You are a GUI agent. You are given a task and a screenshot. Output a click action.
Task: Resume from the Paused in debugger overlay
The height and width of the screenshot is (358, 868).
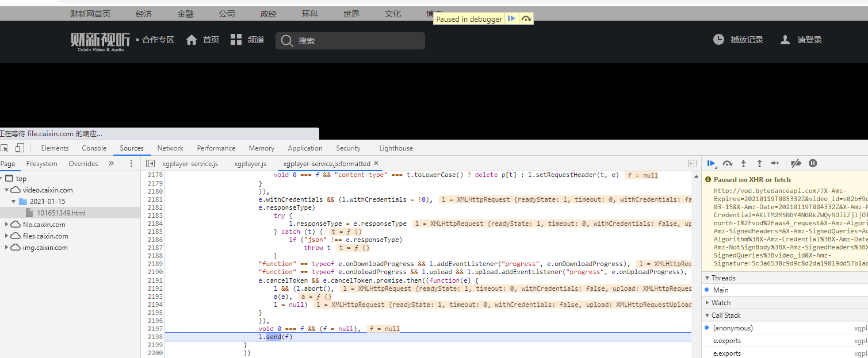511,19
